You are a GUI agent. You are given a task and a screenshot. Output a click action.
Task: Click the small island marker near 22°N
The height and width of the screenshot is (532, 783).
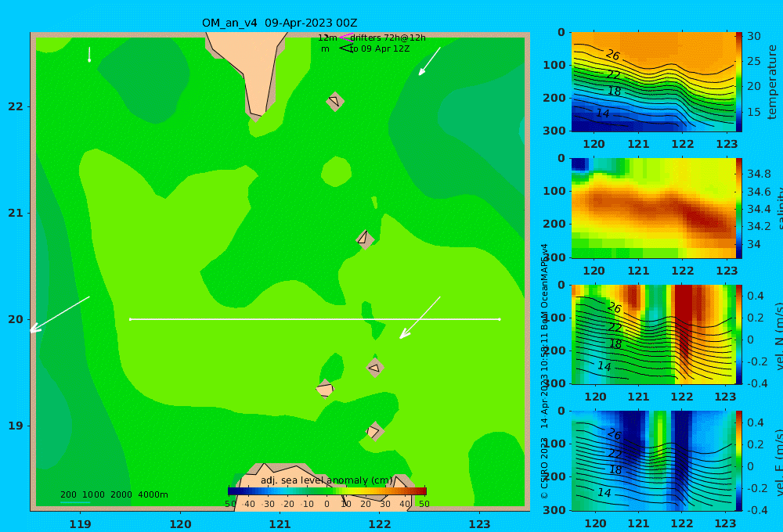pos(335,101)
